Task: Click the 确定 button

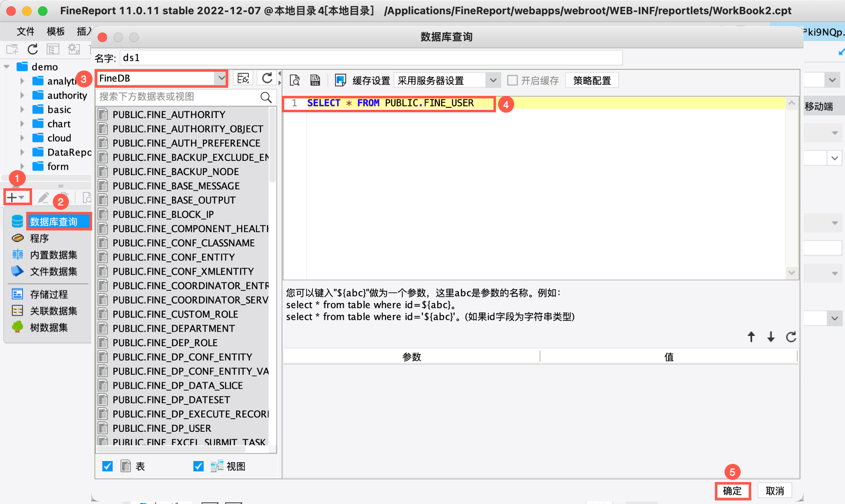Action: (x=732, y=491)
